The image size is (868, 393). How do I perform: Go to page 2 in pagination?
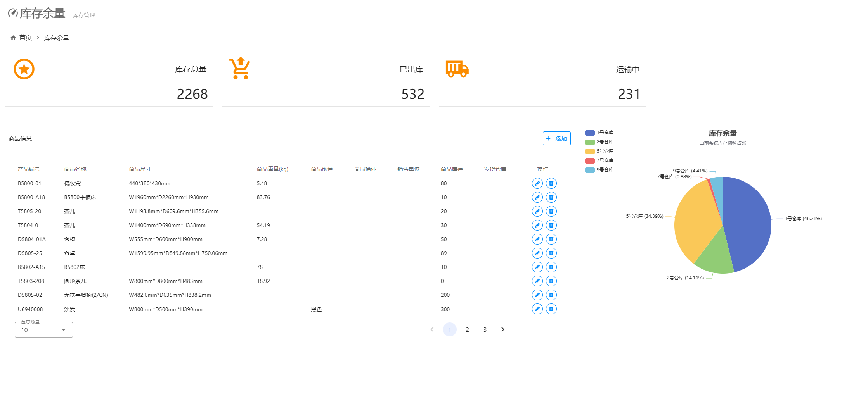(467, 329)
